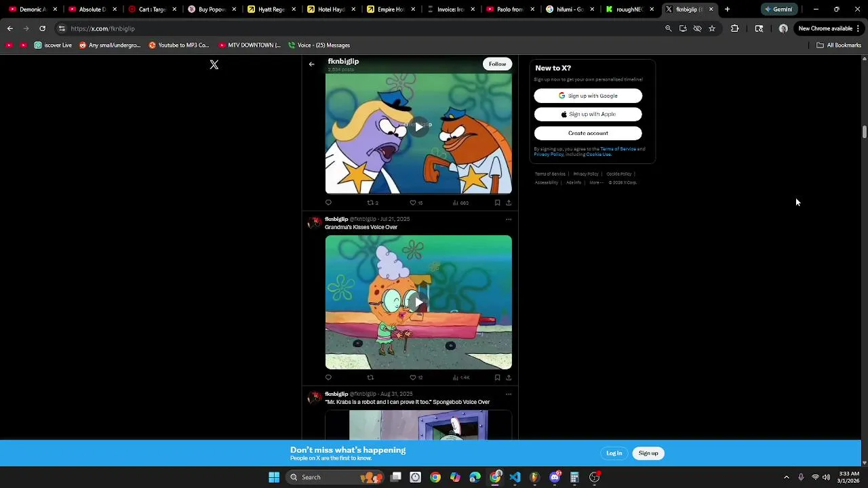Viewport: 868px width, 488px height.
Task: Open more options for Grandma's Kisses post
Action: tap(509, 220)
